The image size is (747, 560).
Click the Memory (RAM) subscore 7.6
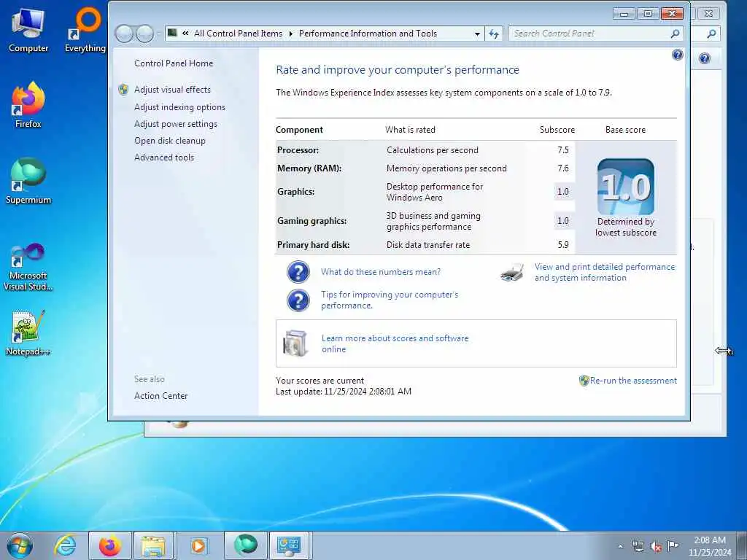pyautogui.click(x=563, y=168)
